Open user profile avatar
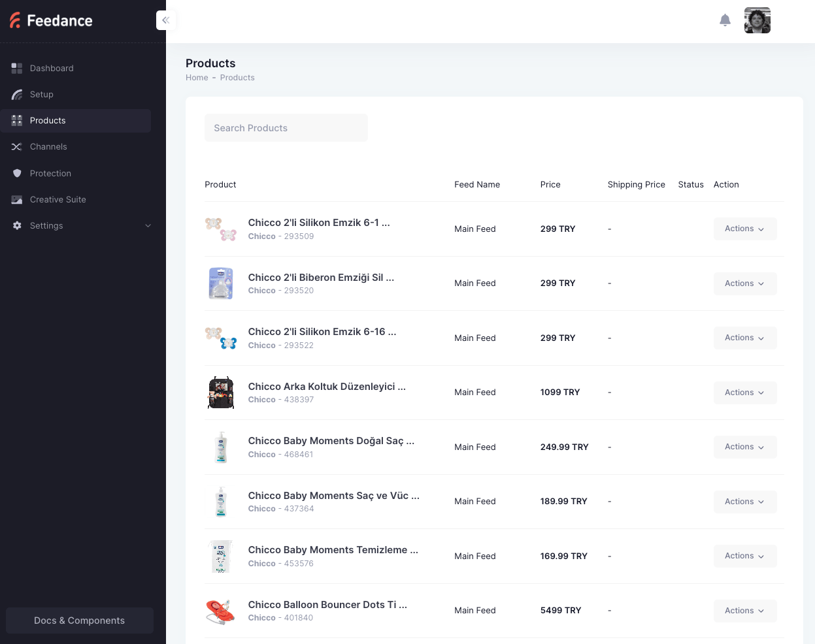Screen dimensions: 815x644 [x=757, y=20]
